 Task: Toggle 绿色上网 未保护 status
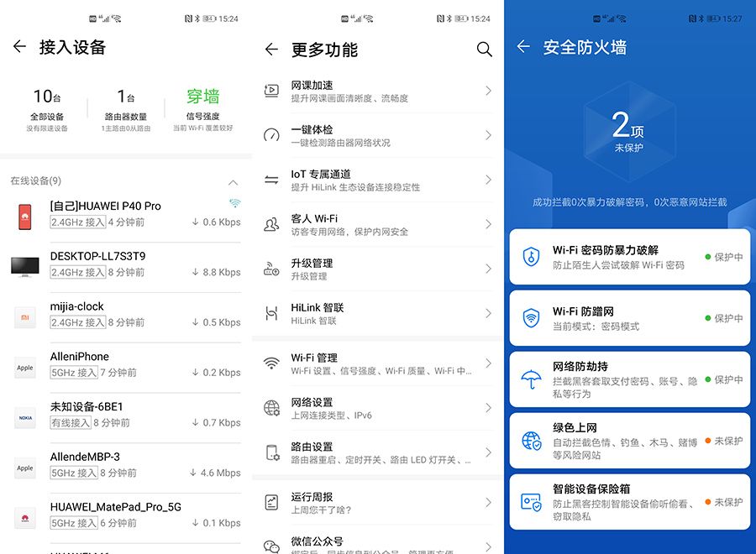[x=724, y=441]
